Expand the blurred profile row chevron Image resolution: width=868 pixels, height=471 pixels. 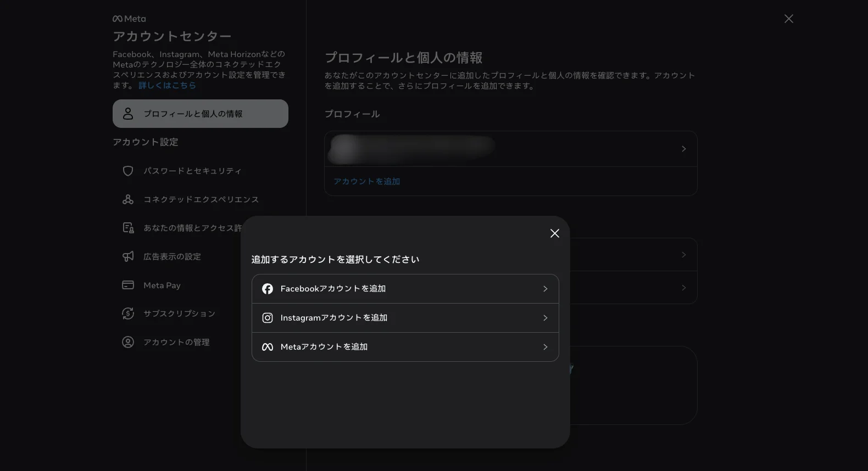[683, 149]
